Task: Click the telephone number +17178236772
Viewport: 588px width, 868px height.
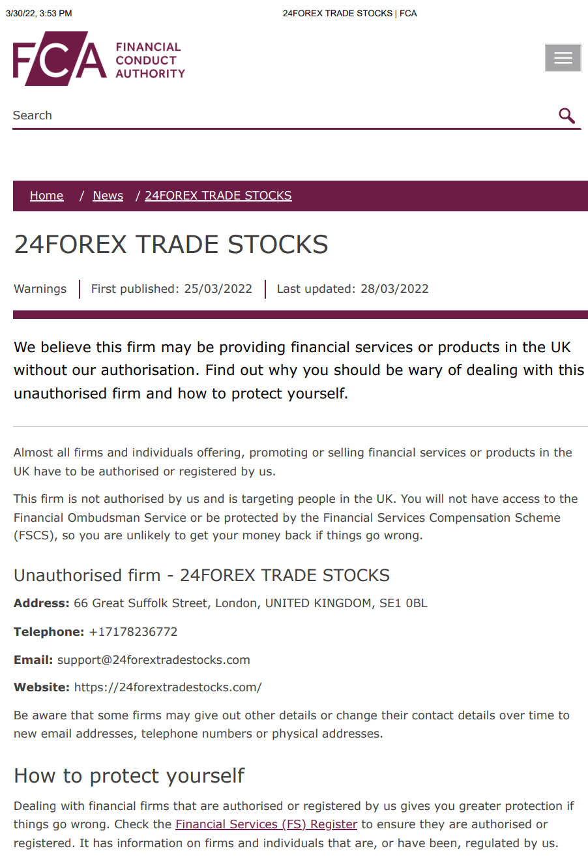Action: point(133,632)
